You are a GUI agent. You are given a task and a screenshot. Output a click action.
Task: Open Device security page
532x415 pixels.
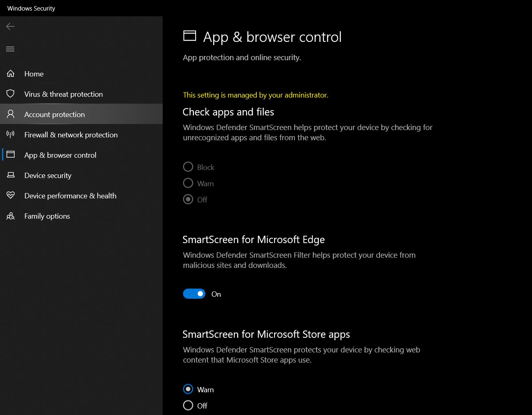coord(81,175)
